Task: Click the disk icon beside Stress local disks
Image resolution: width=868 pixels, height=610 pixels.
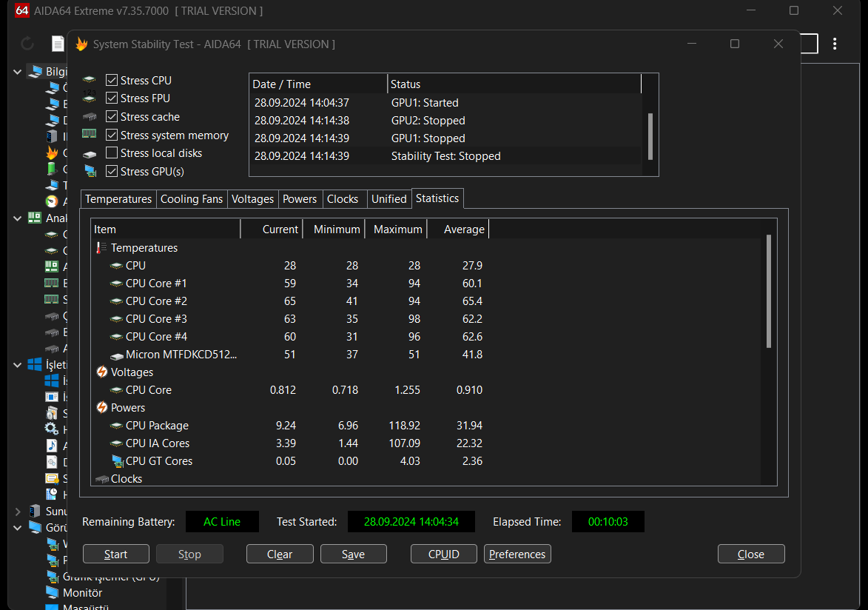Action: tap(89, 154)
